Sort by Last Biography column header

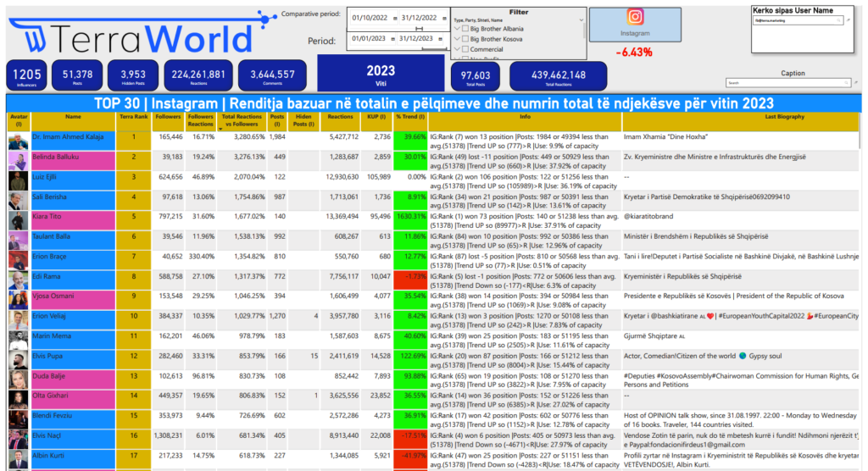(742, 121)
